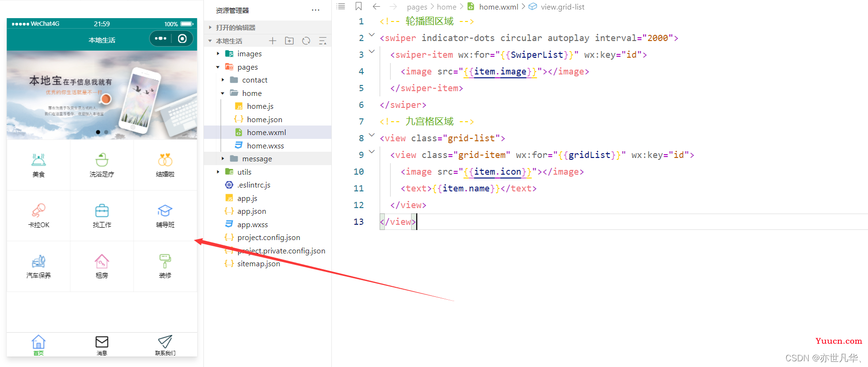Screen dimensions: 868x367
Task: Click the swiper banner image
Action: click(x=102, y=95)
